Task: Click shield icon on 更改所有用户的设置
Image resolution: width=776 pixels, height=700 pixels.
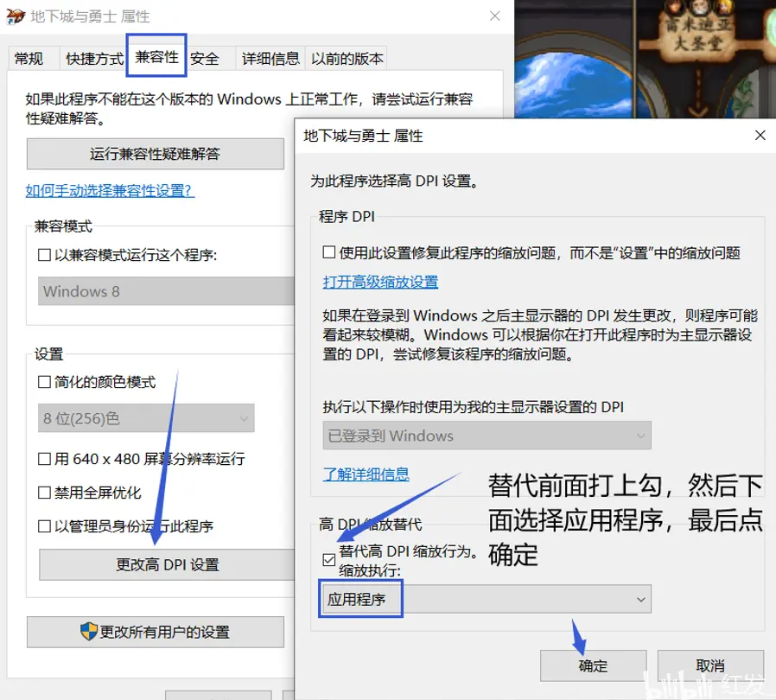Action: (89, 631)
